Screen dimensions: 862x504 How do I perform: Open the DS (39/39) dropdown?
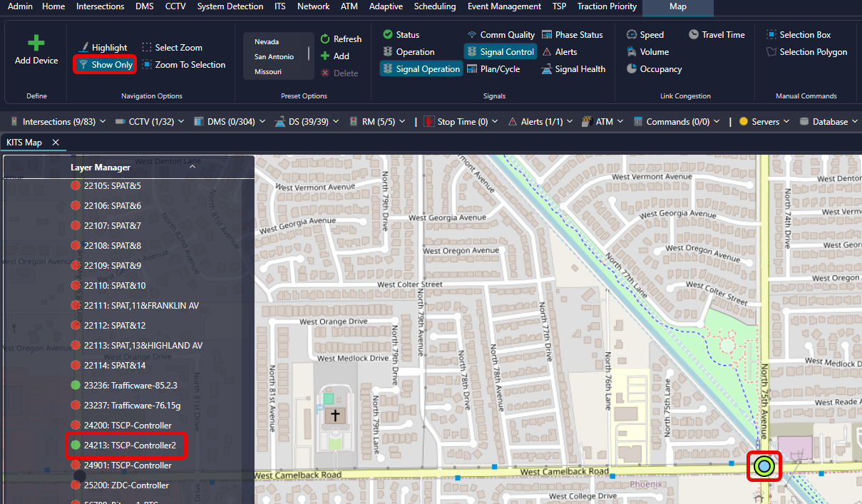tap(307, 122)
